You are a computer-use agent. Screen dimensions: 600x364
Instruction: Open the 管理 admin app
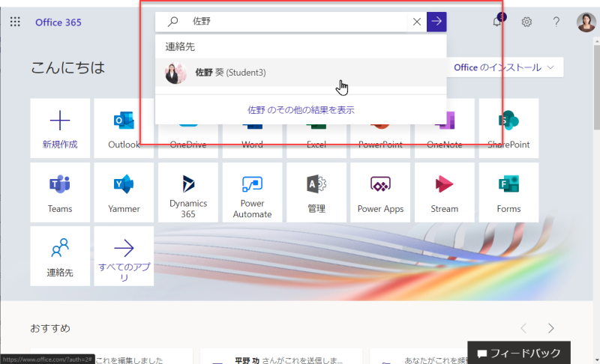click(x=316, y=192)
